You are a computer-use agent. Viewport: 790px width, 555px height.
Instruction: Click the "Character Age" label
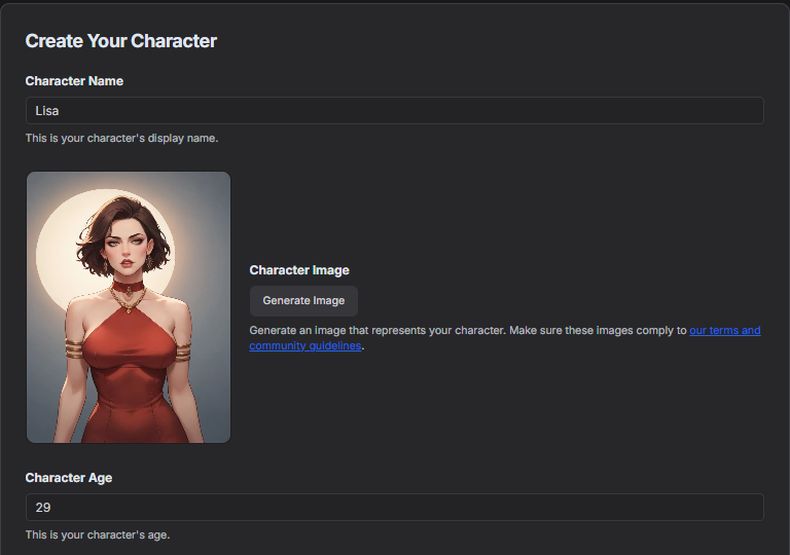tap(69, 478)
